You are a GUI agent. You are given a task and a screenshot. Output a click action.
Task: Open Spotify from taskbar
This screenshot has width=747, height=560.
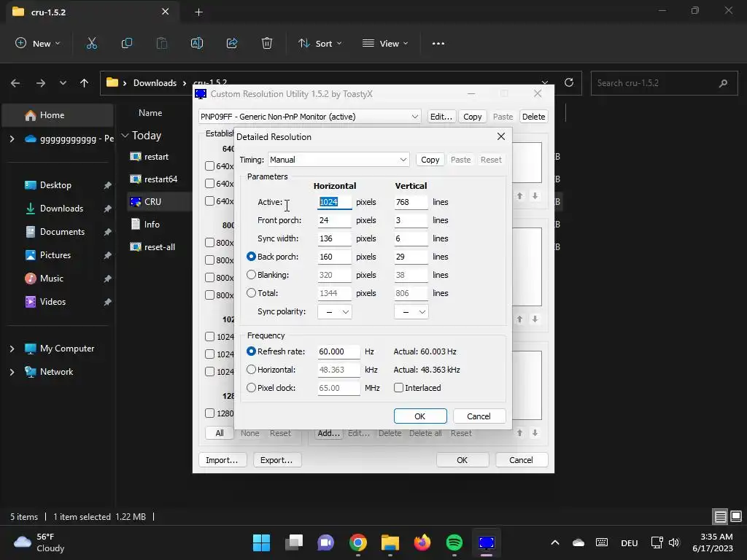(454, 542)
